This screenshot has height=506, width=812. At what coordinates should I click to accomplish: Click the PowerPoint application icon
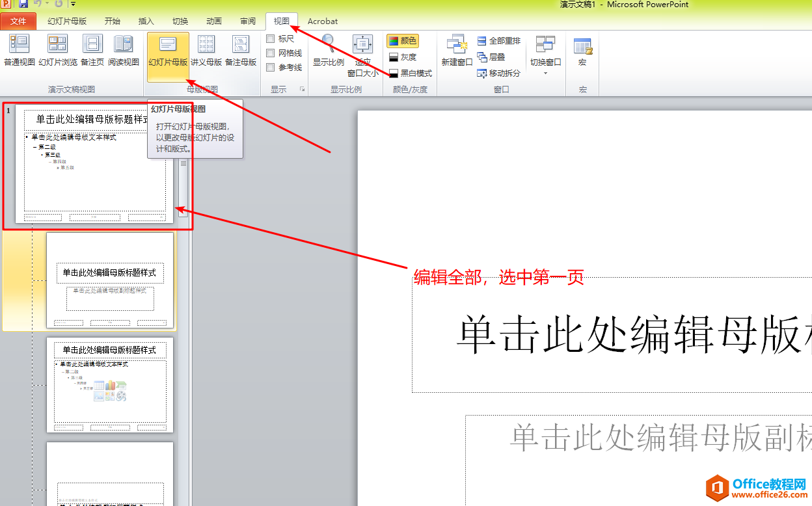tap(6, 4)
